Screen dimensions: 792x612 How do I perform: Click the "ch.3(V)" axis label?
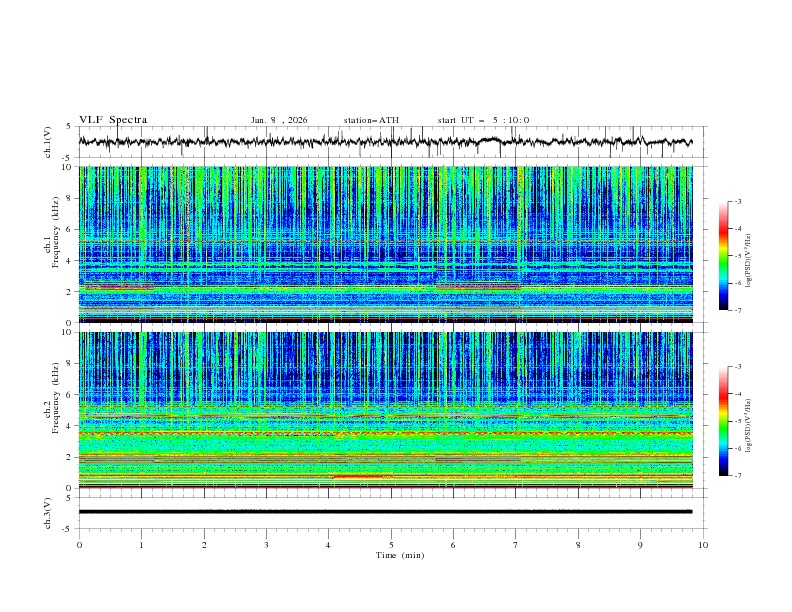click(x=48, y=513)
